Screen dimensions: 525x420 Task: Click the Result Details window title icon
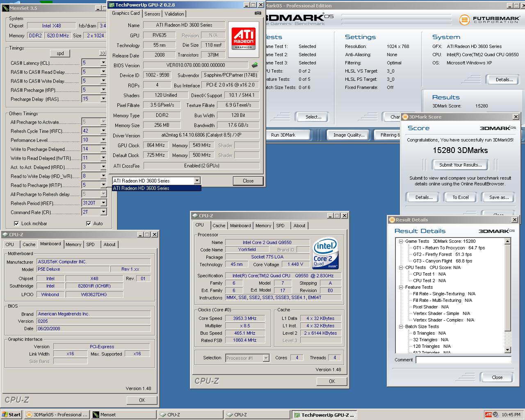[x=392, y=220]
